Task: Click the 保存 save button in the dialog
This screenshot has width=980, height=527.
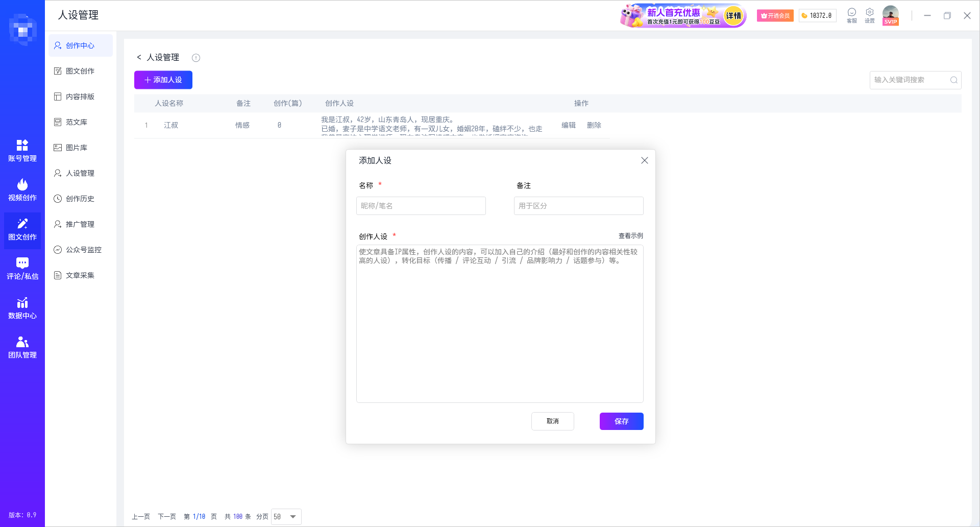Action: click(621, 421)
